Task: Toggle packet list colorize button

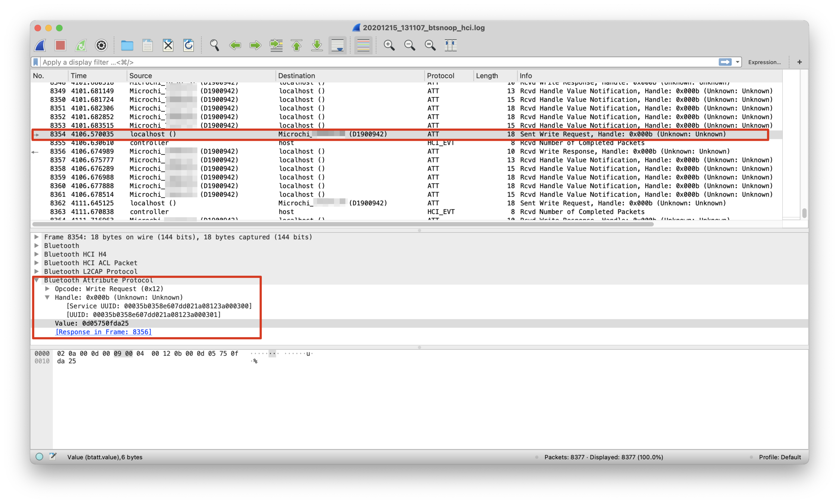Action: click(x=363, y=45)
